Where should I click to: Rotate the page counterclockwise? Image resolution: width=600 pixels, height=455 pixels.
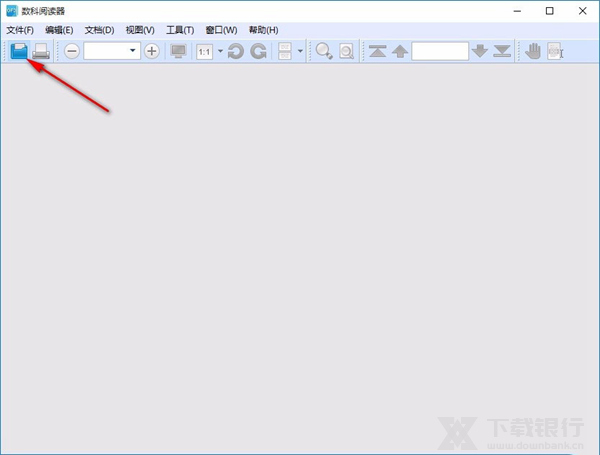[236, 51]
